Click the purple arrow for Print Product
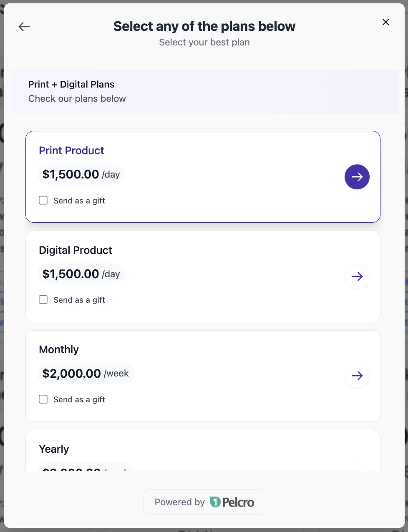408x532 pixels. point(357,177)
